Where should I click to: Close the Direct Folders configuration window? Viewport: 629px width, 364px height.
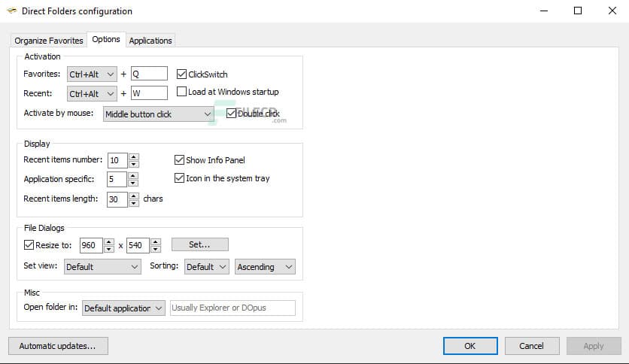click(612, 11)
